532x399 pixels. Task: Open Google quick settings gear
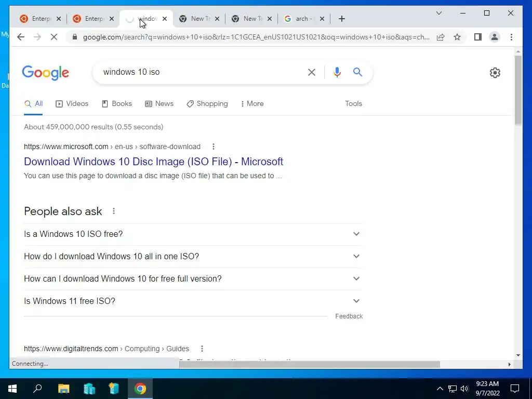click(x=495, y=73)
